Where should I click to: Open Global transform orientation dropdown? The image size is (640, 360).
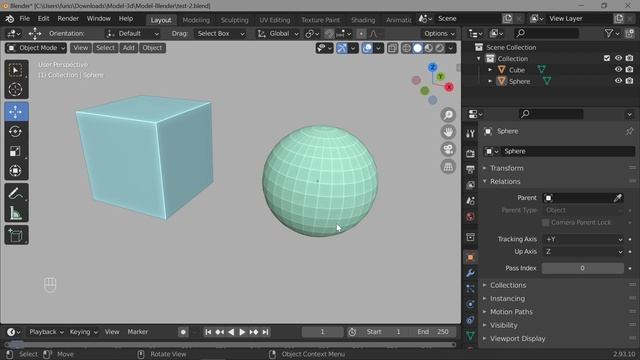[x=278, y=34]
